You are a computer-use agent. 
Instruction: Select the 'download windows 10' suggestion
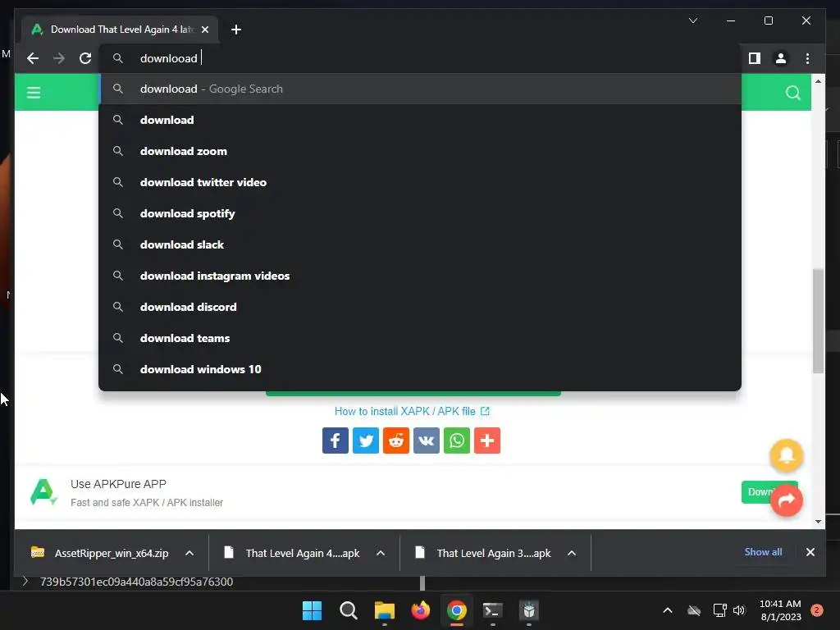click(420, 369)
